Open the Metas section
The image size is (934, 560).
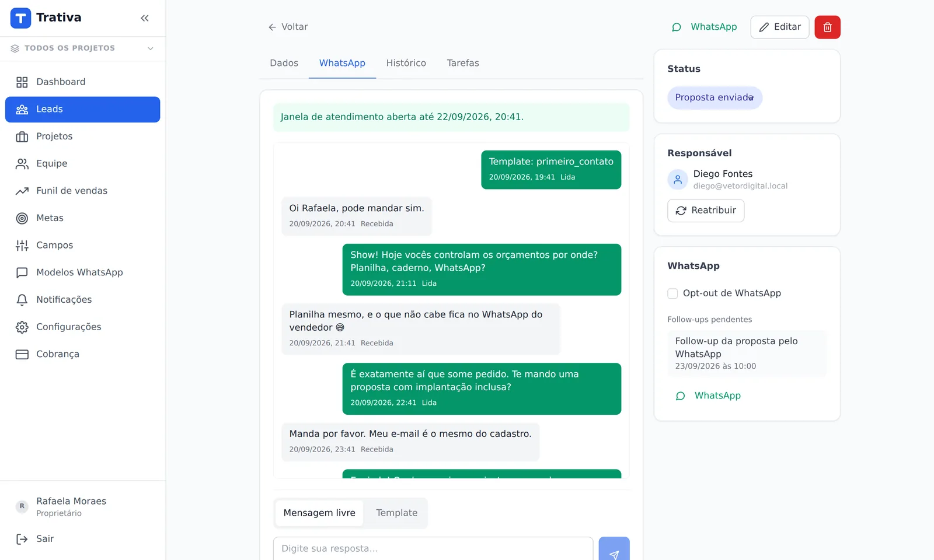click(82, 218)
